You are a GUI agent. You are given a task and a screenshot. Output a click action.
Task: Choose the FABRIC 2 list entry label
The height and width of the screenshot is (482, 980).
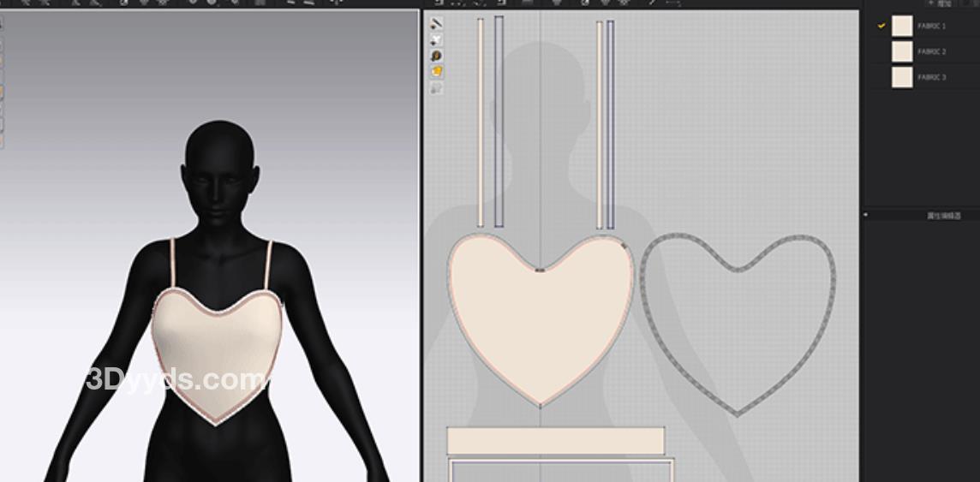pyautogui.click(x=931, y=52)
